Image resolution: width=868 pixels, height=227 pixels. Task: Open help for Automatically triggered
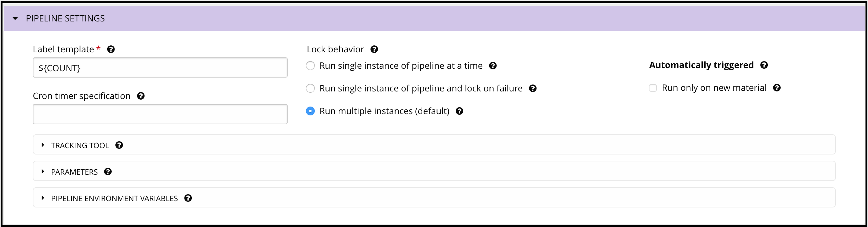pos(764,65)
